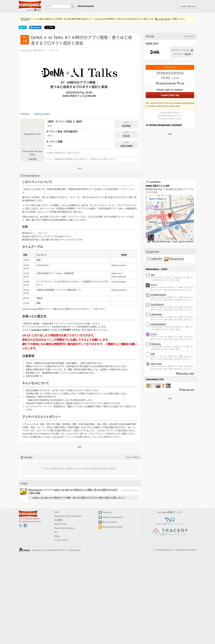This screenshot has width=215, height=644.
Task: Click Report a map error on map
Action: point(186,242)
